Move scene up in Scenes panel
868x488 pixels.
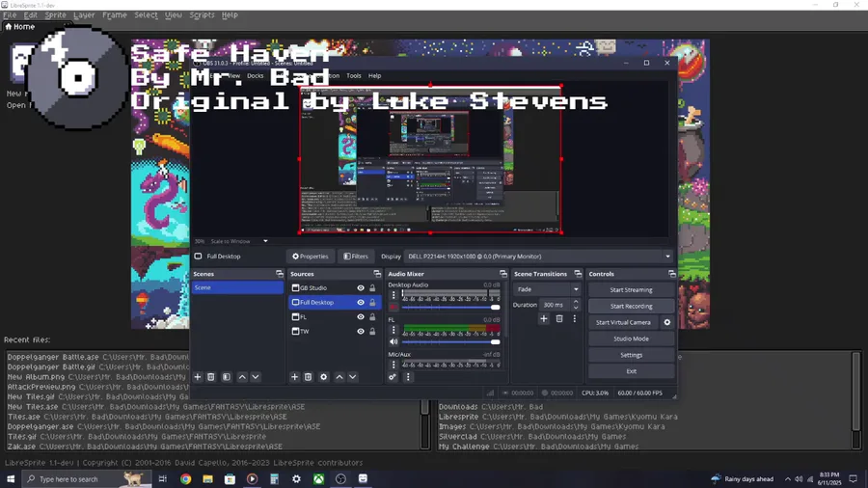tap(242, 377)
